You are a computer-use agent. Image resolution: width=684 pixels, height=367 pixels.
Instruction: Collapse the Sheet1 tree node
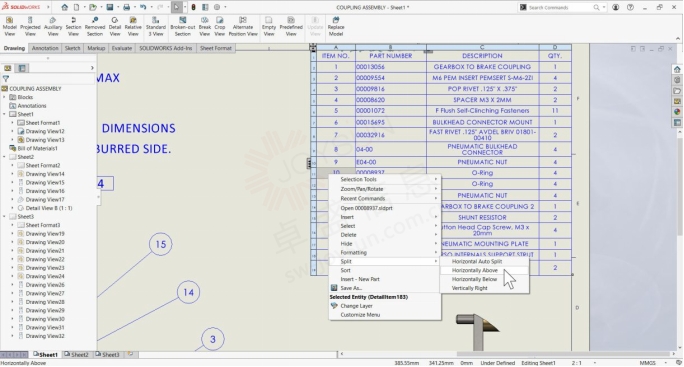(4, 114)
